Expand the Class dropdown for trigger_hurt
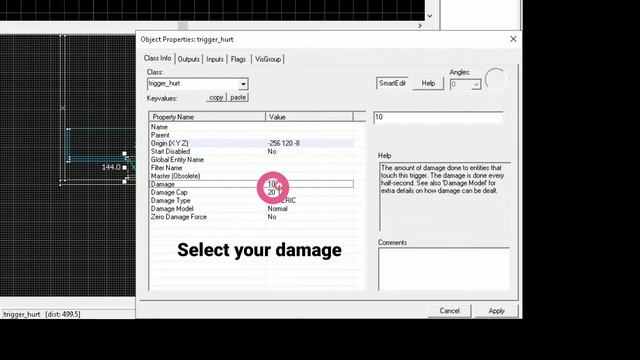640x360 pixels. [x=243, y=84]
